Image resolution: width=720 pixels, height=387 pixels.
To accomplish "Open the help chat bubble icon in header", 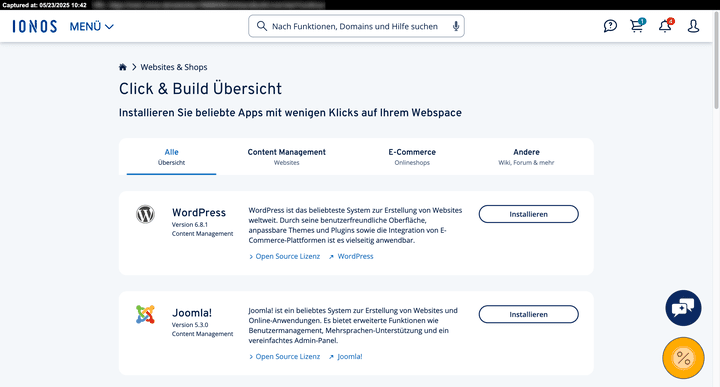I will pyautogui.click(x=610, y=26).
